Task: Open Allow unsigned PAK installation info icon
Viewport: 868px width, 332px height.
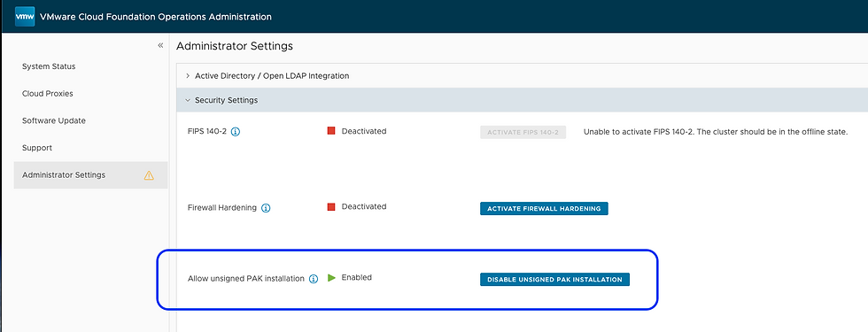Action: 314,279
